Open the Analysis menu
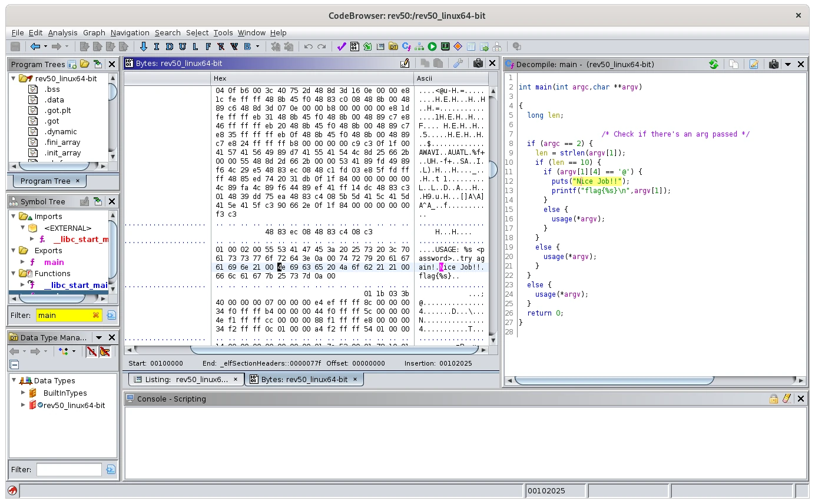This screenshot has width=815, height=504. (62, 32)
